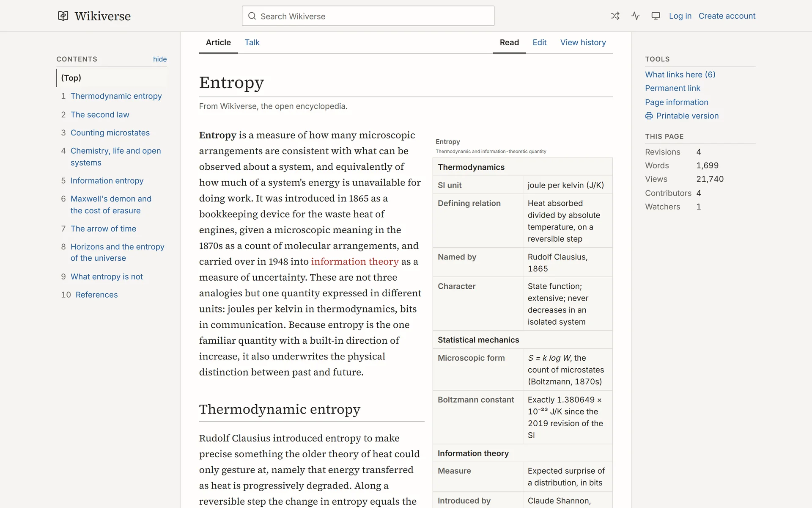Go to Counting microstates section
The width and height of the screenshot is (812, 508).
point(110,133)
